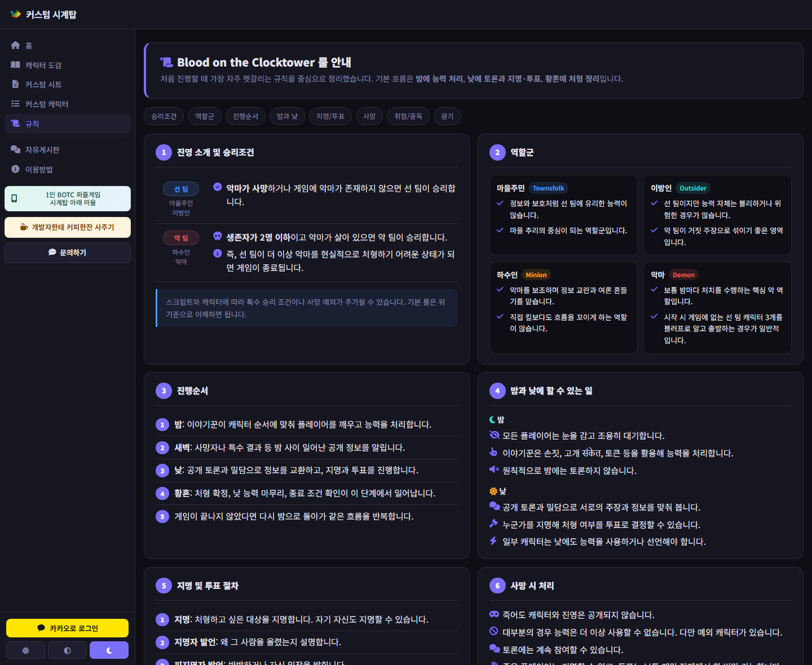Click the 하수인 role card title

507,275
